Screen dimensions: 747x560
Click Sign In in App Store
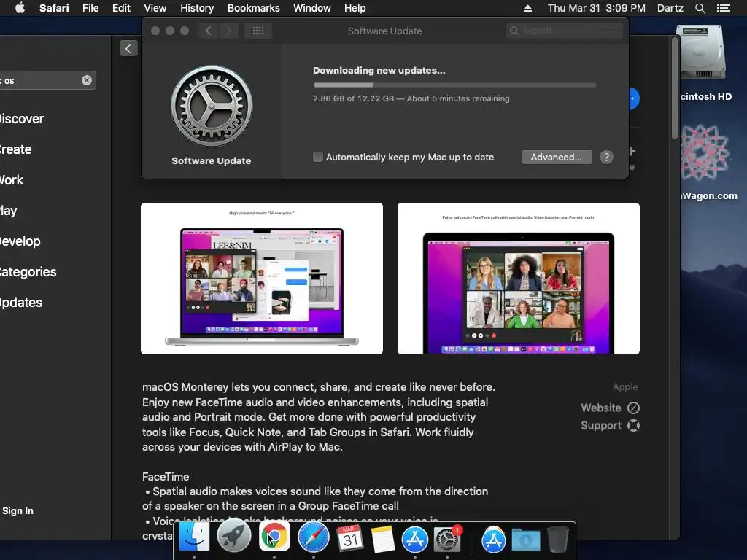pyautogui.click(x=18, y=510)
